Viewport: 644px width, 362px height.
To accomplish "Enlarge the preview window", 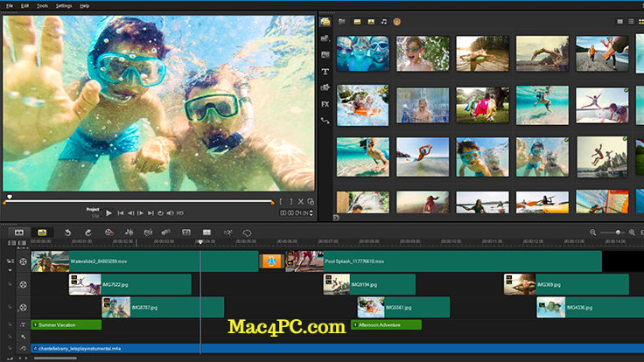I will [311, 201].
